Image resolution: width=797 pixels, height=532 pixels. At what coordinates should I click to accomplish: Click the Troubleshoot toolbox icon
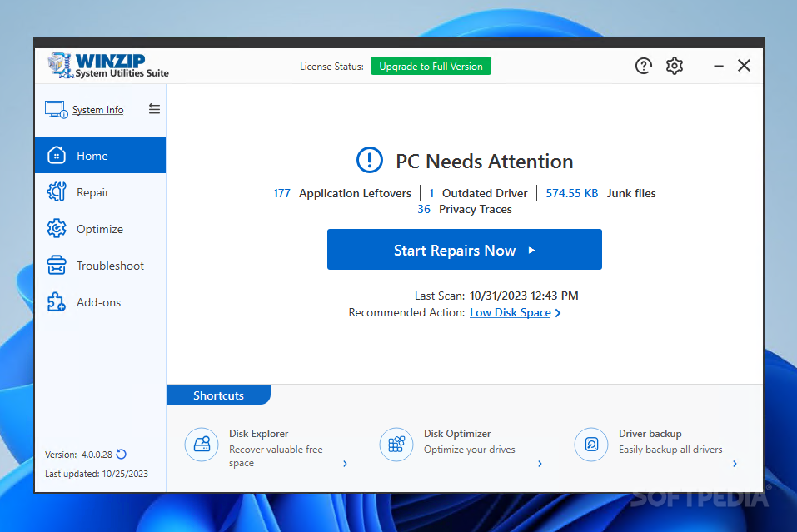[x=57, y=266]
